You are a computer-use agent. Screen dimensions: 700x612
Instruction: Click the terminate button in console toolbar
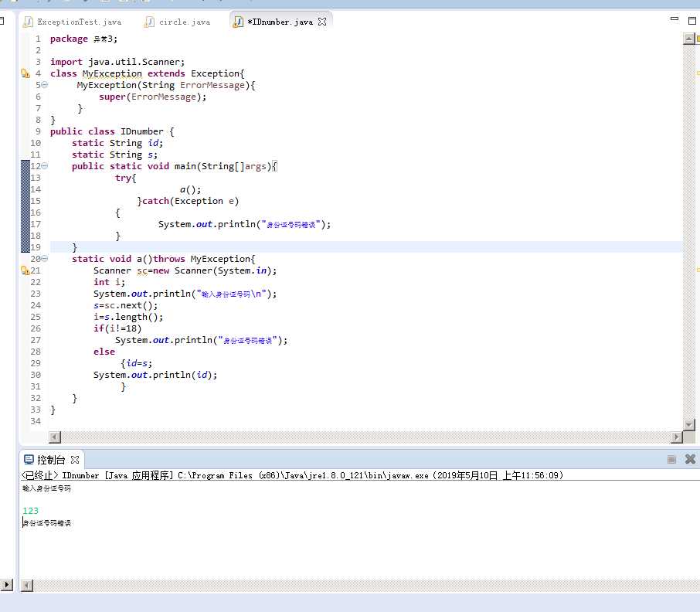pos(671,459)
